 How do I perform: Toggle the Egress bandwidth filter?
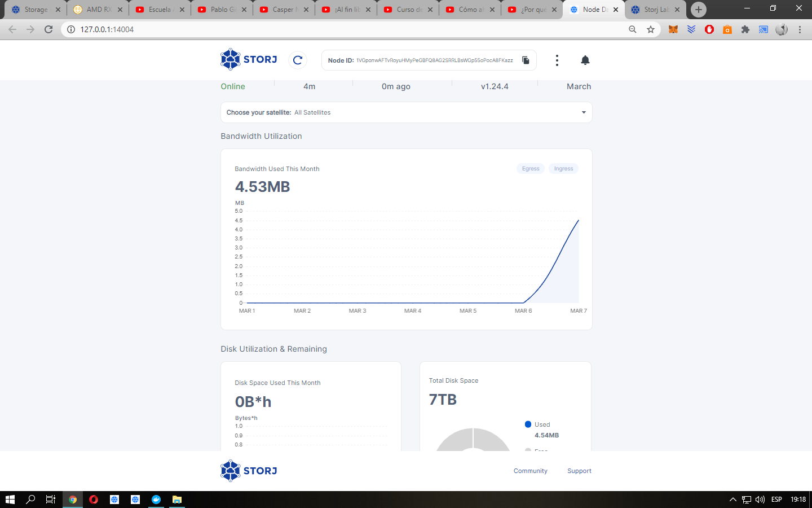530,169
